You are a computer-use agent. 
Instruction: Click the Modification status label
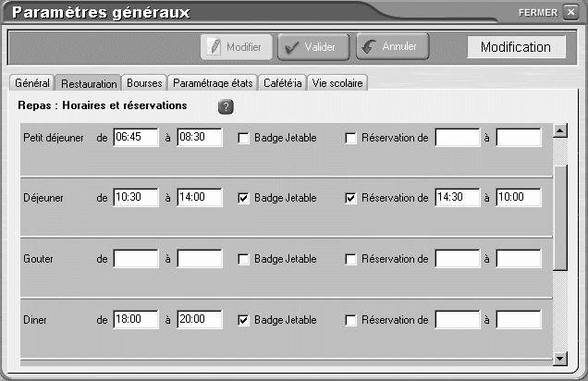[x=516, y=47]
